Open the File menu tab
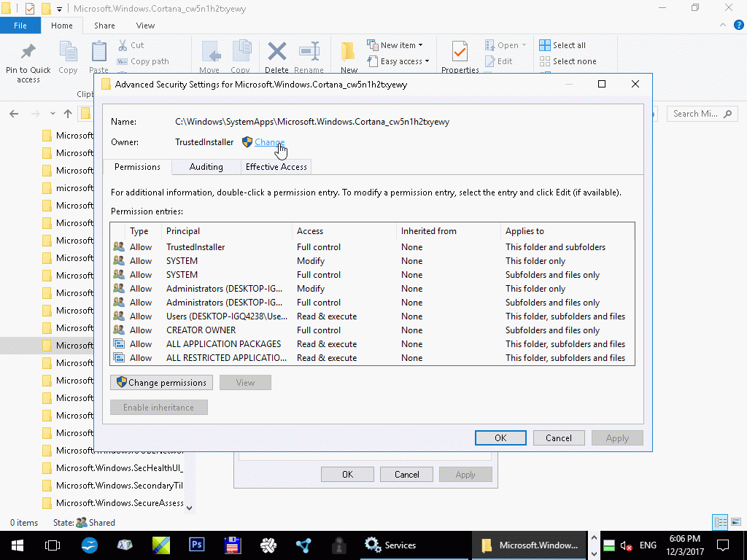The height and width of the screenshot is (560, 747). [20, 26]
